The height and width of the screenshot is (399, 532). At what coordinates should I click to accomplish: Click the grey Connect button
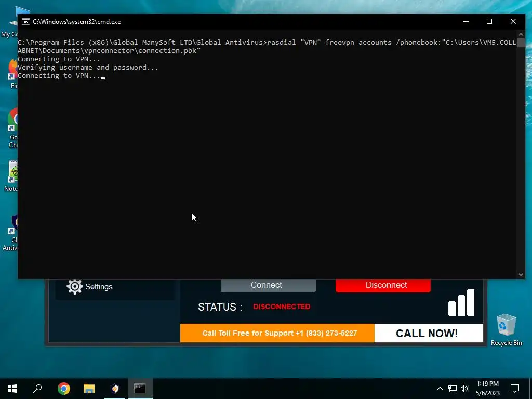coord(268,285)
